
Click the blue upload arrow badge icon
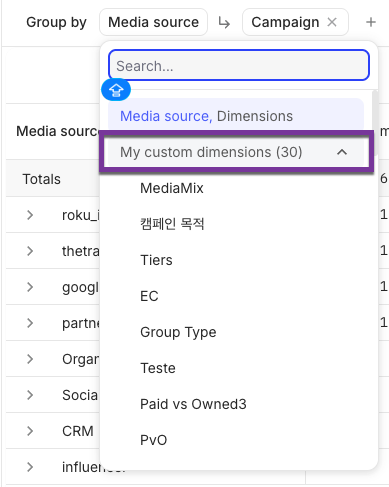coord(116,90)
